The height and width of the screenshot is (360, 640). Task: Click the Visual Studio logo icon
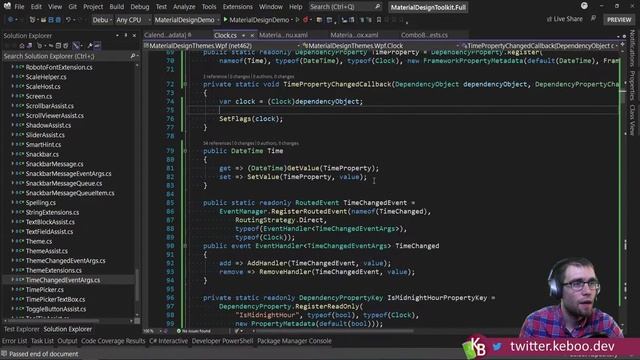coord(7,6)
